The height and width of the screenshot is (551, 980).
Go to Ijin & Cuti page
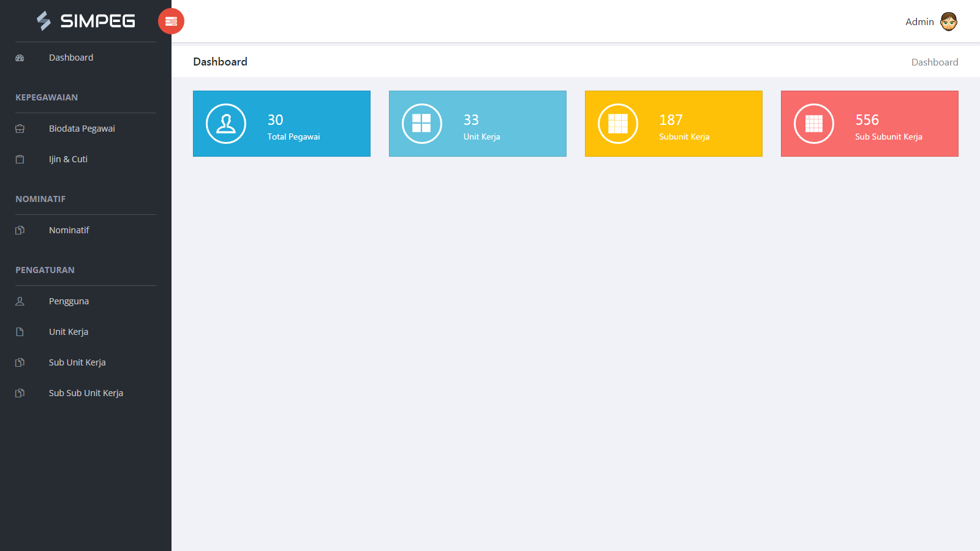point(68,159)
